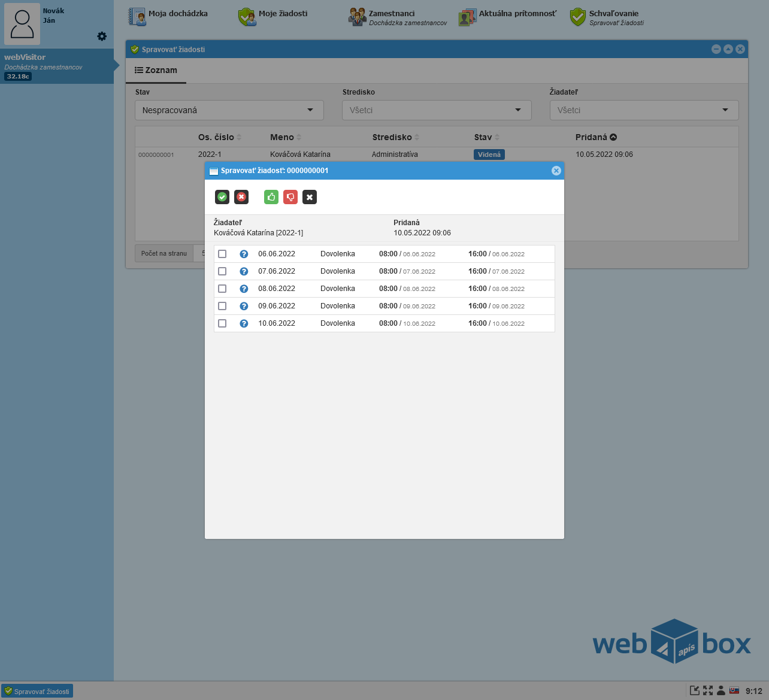Open settings gear under user Novák Ján

coord(102,37)
